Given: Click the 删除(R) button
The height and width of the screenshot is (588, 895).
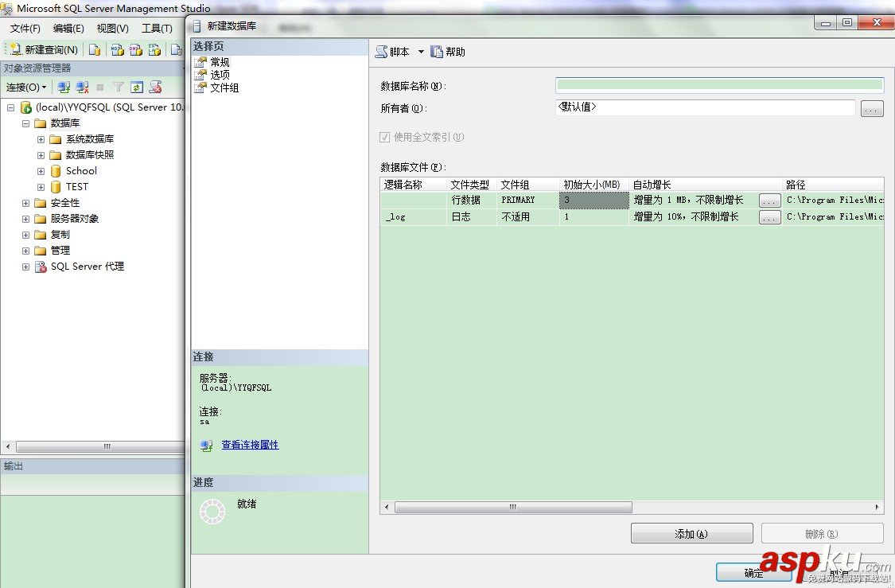Looking at the screenshot, I should (822, 534).
